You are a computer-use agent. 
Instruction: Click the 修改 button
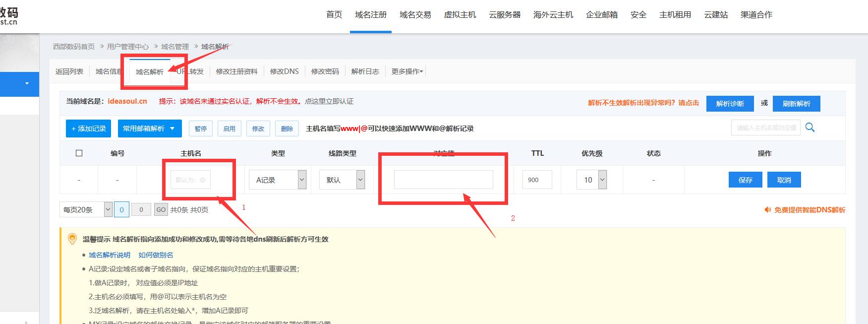tap(258, 129)
